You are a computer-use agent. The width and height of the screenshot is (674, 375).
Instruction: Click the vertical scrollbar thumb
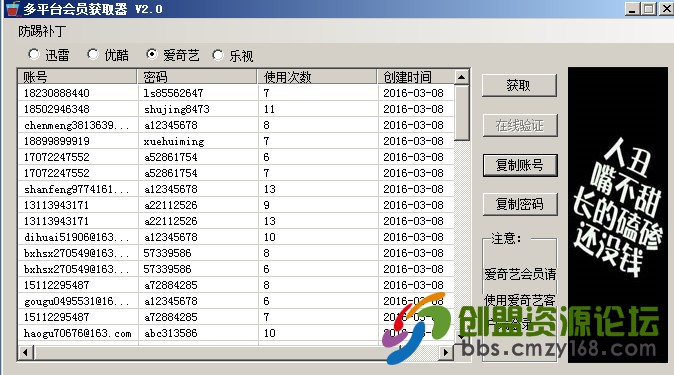[461, 113]
